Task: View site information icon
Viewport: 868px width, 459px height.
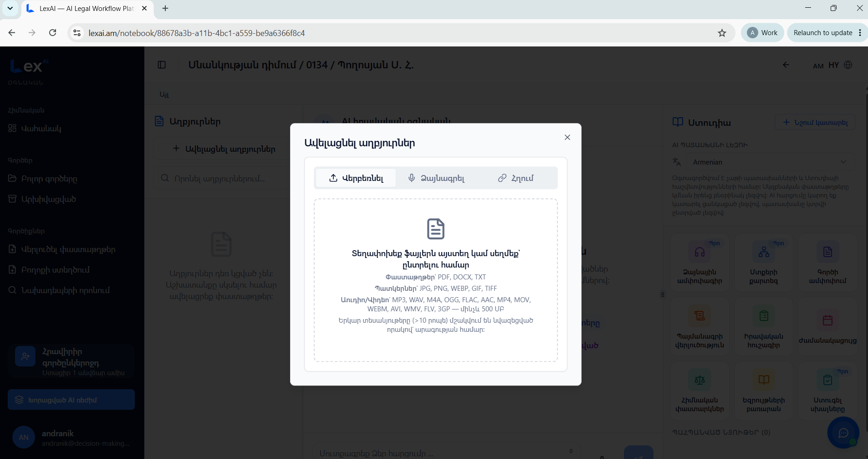Action: click(77, 33)
